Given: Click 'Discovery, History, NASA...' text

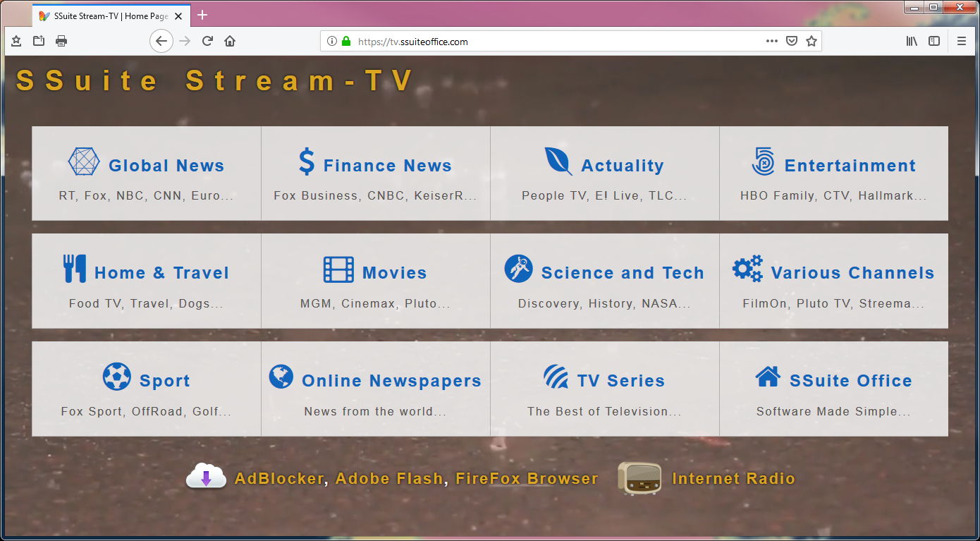Looking at the screenshot, I should (604, 303).
